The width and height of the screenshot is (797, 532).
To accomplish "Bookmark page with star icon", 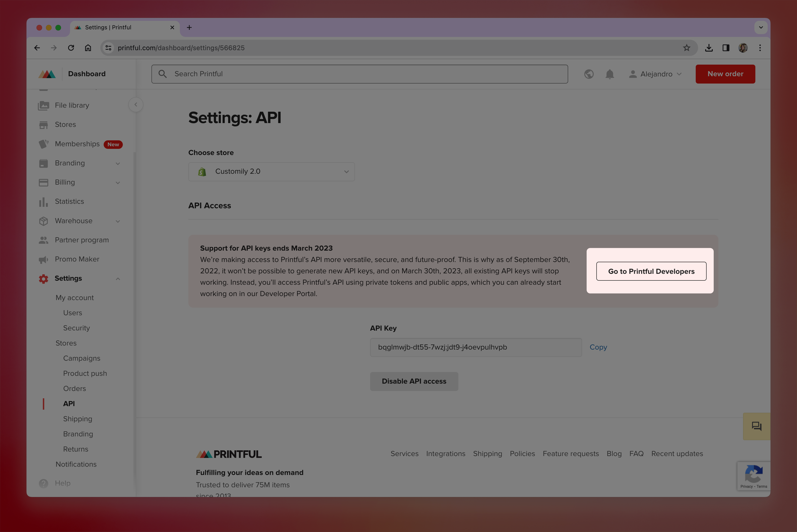I will (686, 48).
